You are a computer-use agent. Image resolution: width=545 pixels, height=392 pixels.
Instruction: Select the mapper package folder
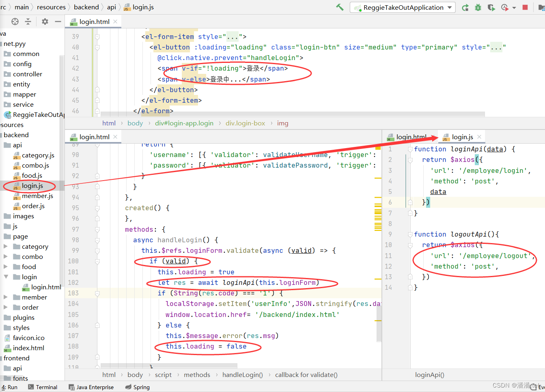click(x=20, y=95)
